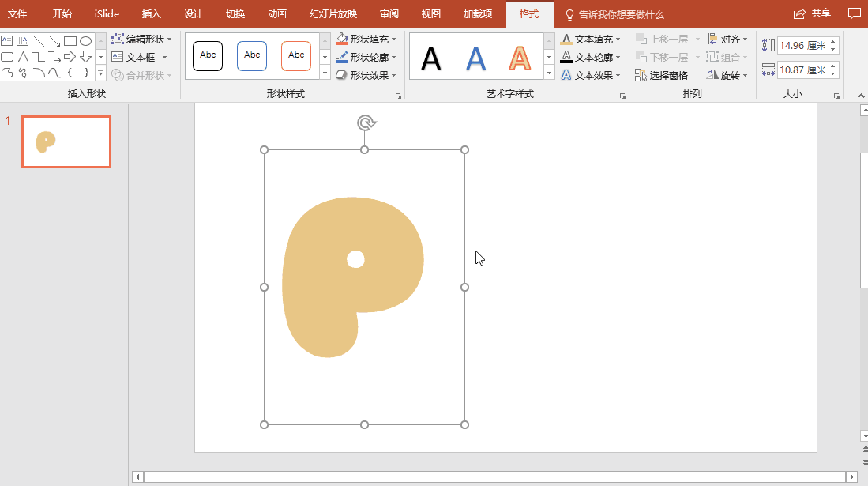Choose the down arrow block shape

pyautogui.click(x=85, y=57)
